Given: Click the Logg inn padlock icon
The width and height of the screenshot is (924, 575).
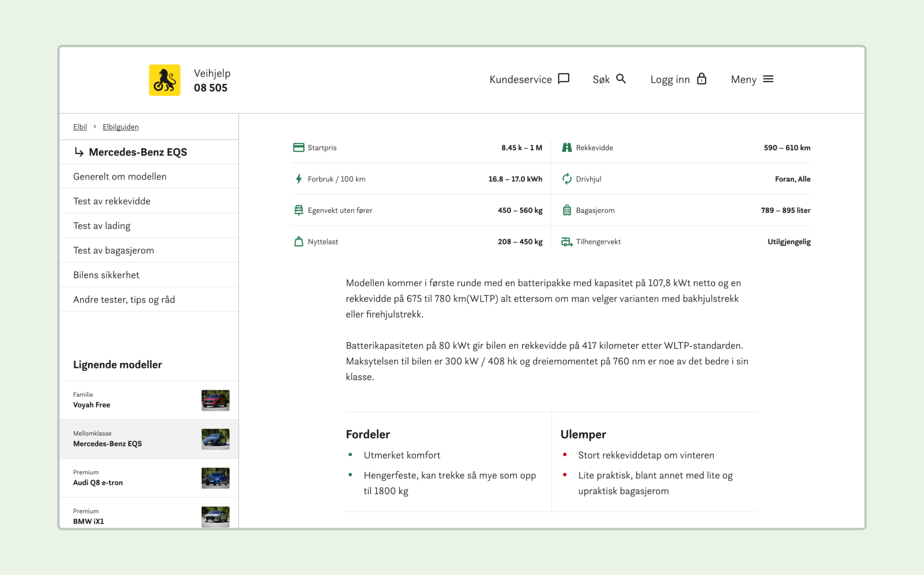Looking at the screenshot, I should coord(702,79).
